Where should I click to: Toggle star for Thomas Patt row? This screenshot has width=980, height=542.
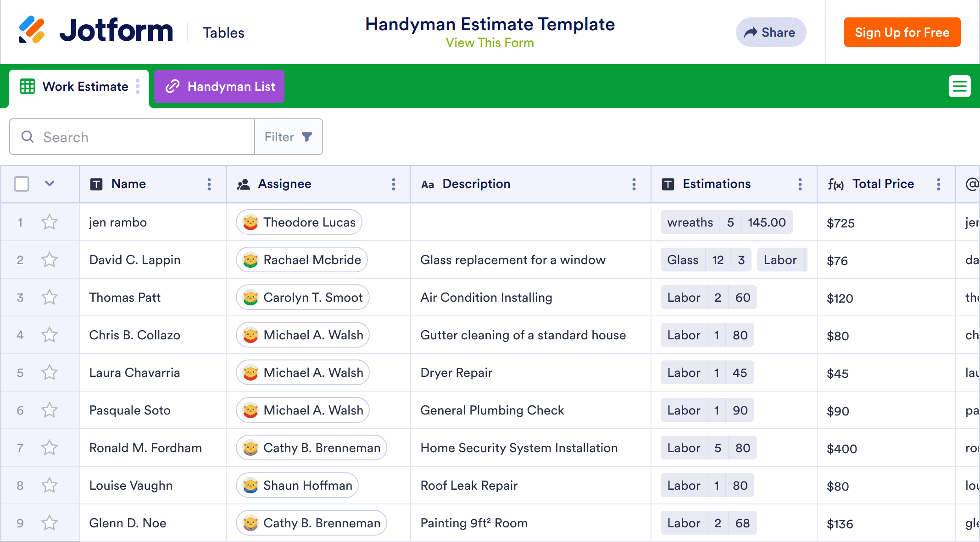[50, 298]
